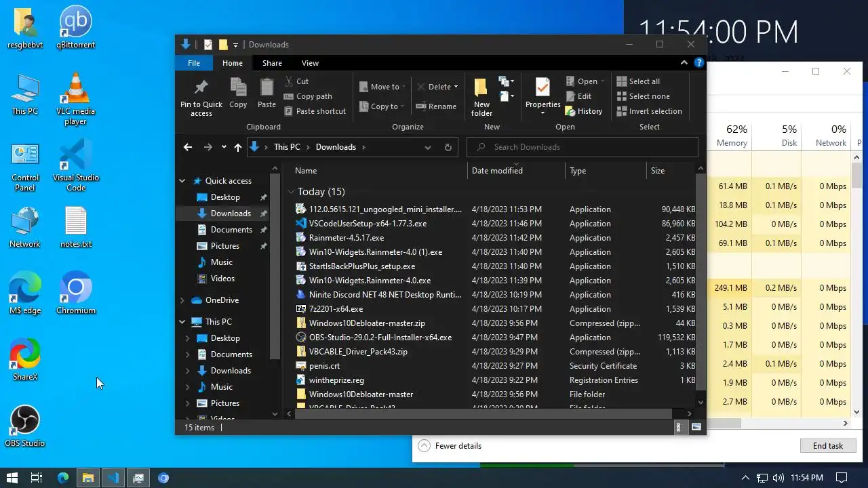
Task: Open address bar history dropdown
Action: [x=427, y=147]
